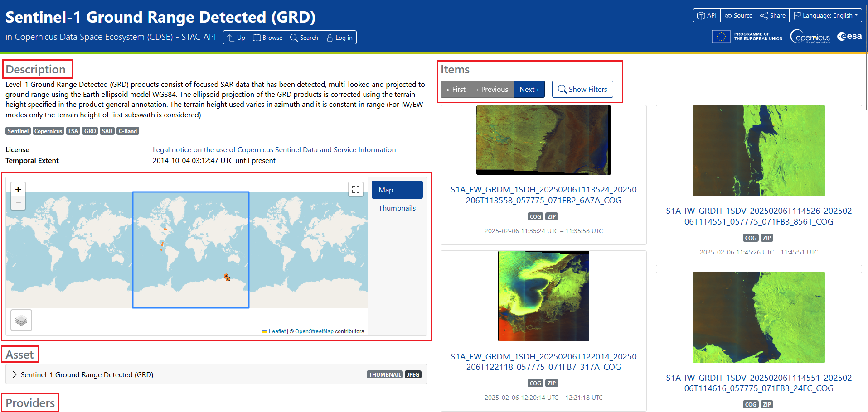Open item link S1A_IW_GRDH_1SDV_20250206T114551

(x=759, y=383)
